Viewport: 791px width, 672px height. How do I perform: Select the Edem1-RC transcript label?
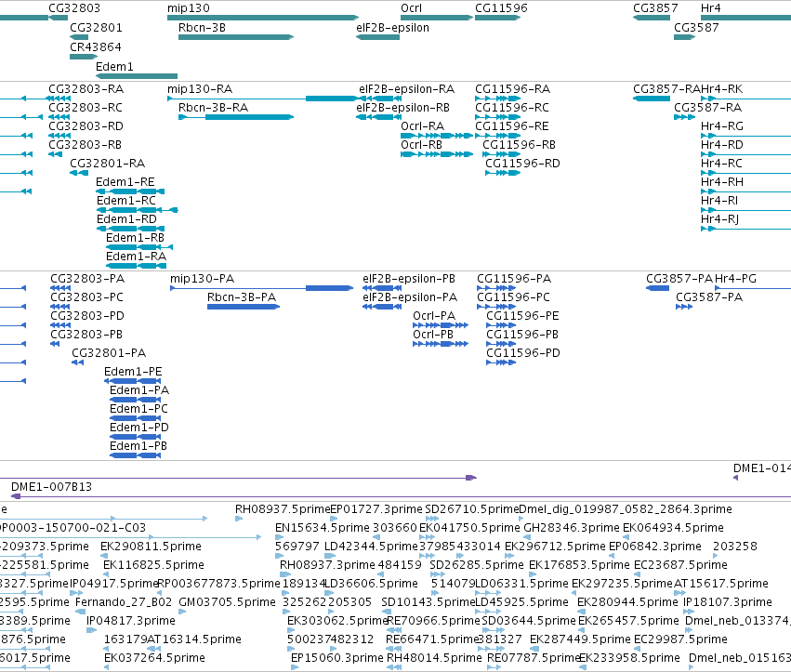point(126,201)
